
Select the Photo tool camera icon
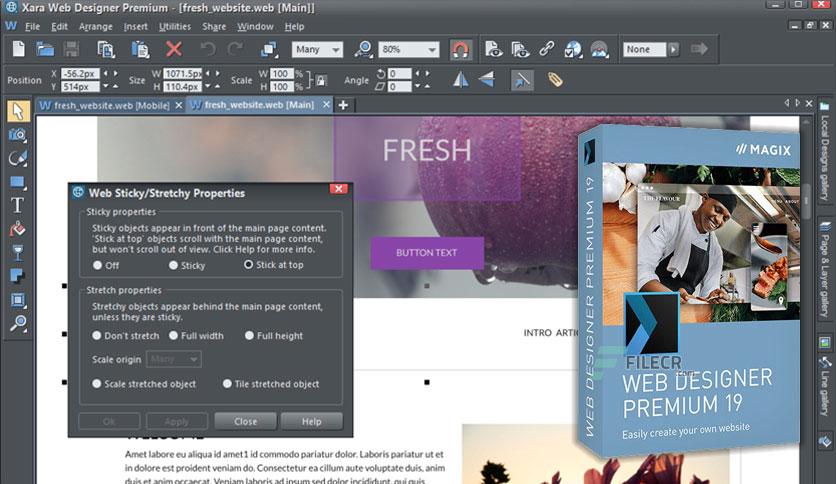[17, 135]
